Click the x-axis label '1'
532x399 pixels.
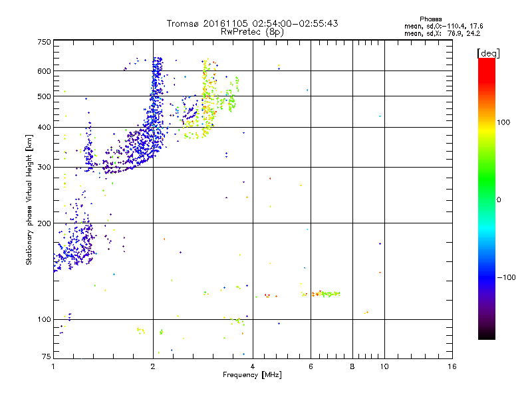(54, 366)
